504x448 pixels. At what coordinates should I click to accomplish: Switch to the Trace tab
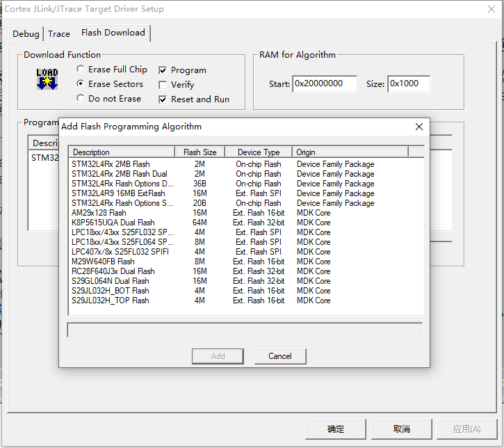pos(59,34)
